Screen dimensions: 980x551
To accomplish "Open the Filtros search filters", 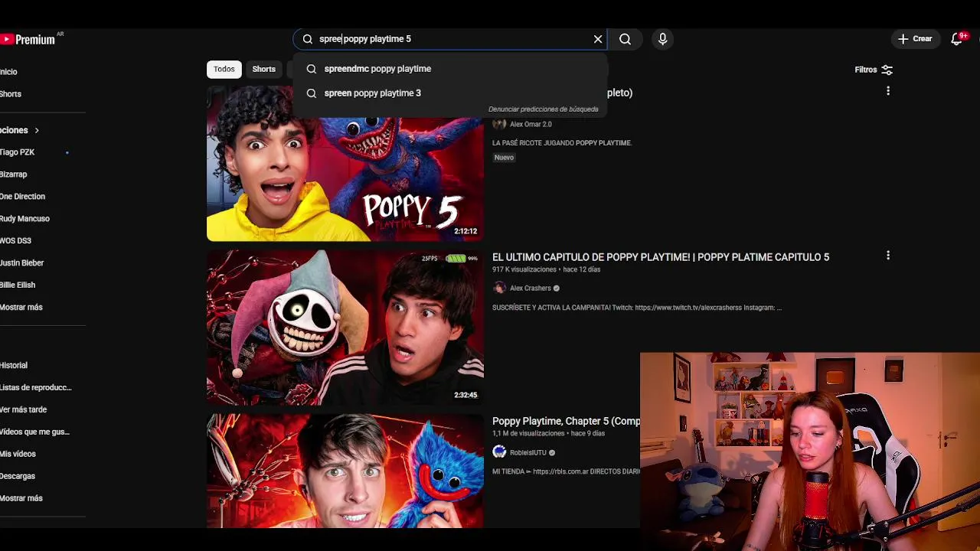I will point(874,70).
